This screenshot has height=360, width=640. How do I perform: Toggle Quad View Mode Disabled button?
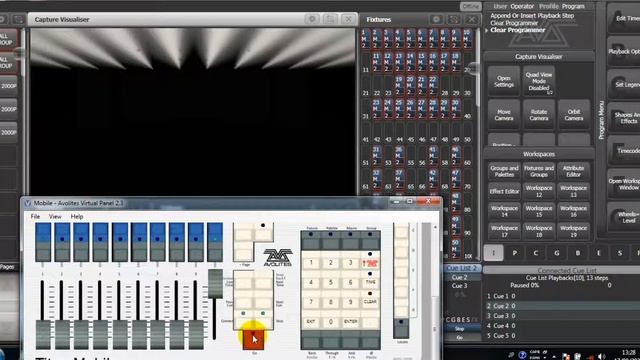click(539, 81)
